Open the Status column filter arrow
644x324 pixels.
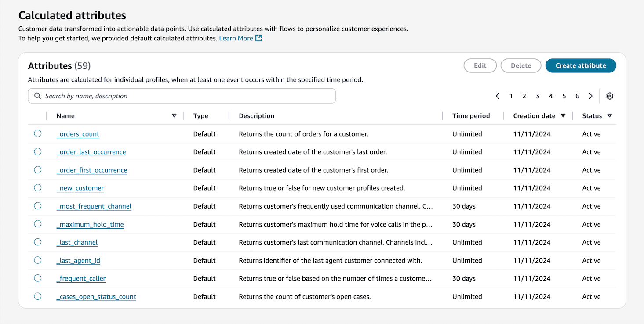[x=610, y=115]
